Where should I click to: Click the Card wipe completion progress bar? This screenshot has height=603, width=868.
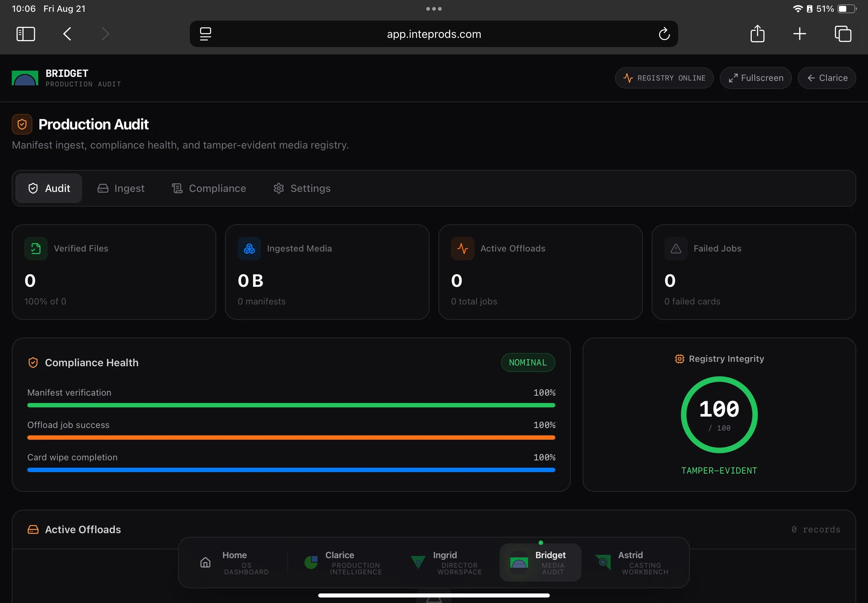point(291,470)
